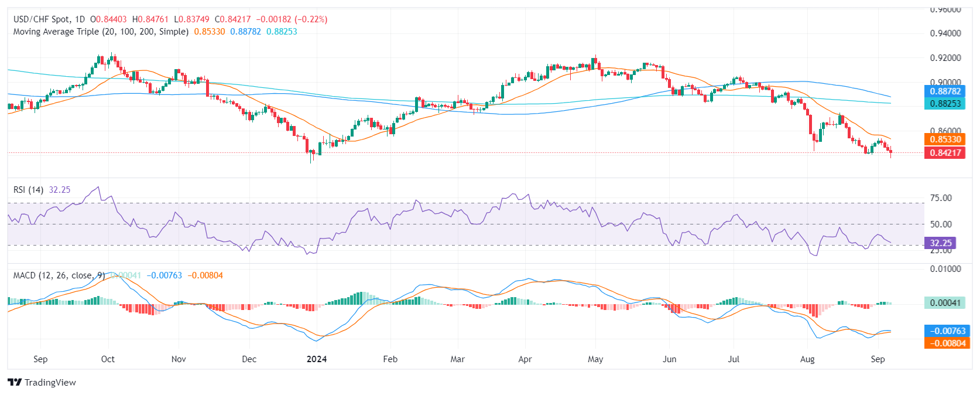Click the 0.92000 price scale label
The image size is (980, 395).
pyautogui.click(x=945, y=58)
